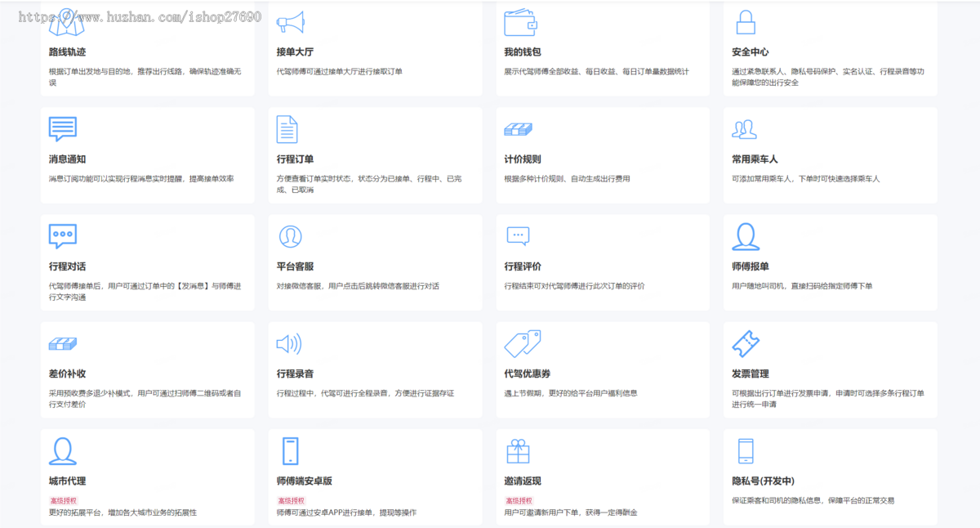980x528 pixels.
Task: Click the 城市代理 heading
Action: pos(67,481)
